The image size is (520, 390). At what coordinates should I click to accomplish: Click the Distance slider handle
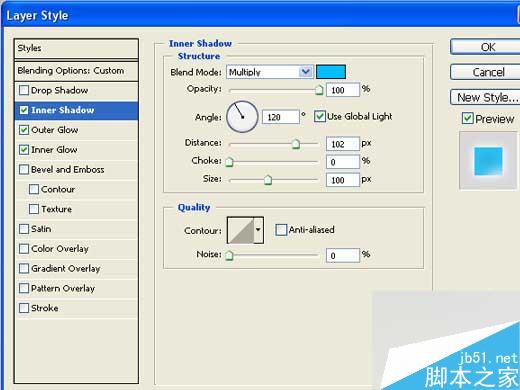pyautogui.click(x=296, y=144)
